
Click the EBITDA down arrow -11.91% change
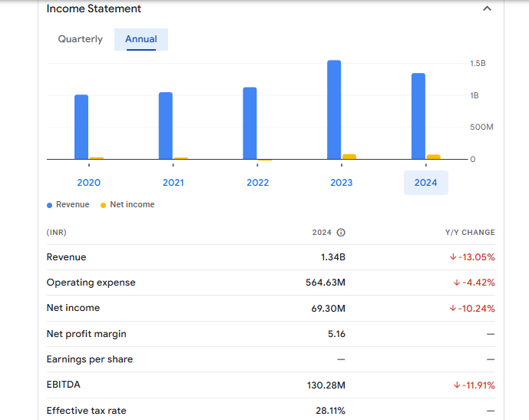point(472,385)
